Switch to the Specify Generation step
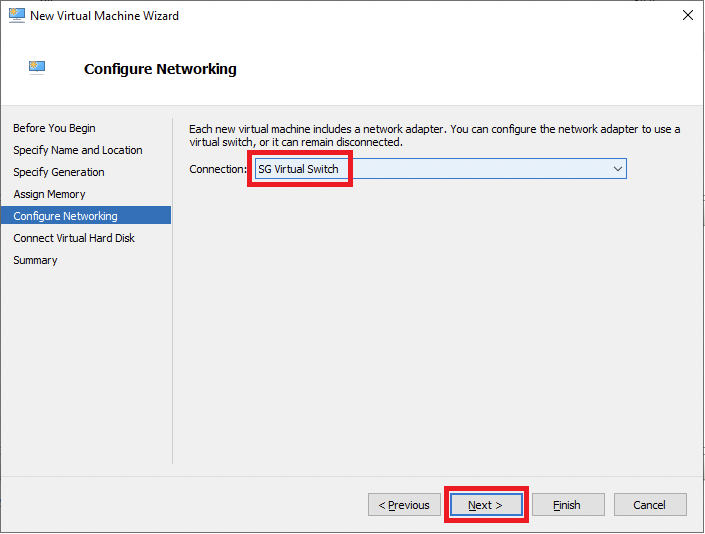Image resolution: width=705 pixels, height=534 pixels. click(58, 172)
